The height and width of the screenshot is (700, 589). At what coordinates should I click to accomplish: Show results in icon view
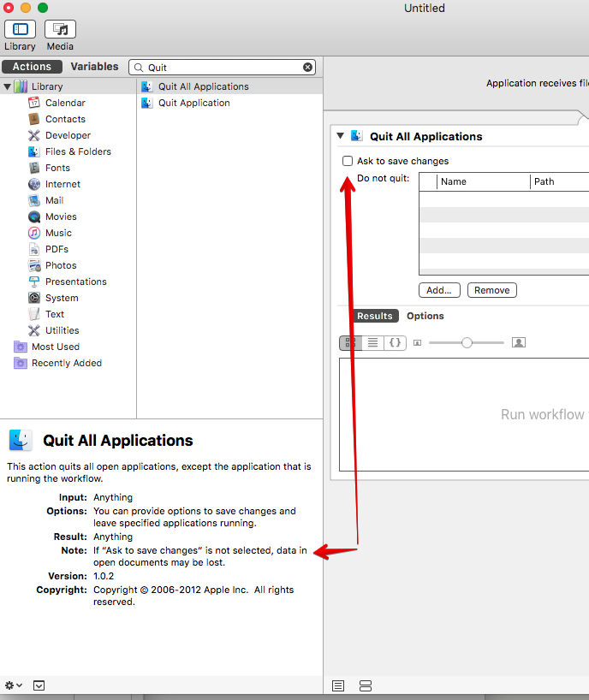click(350, 343)
